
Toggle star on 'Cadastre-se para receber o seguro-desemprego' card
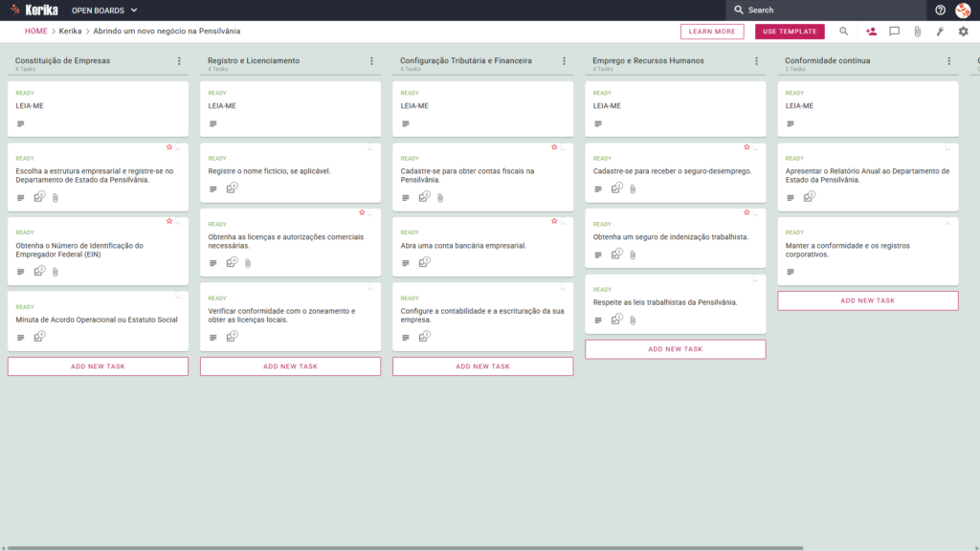(746, 147)
